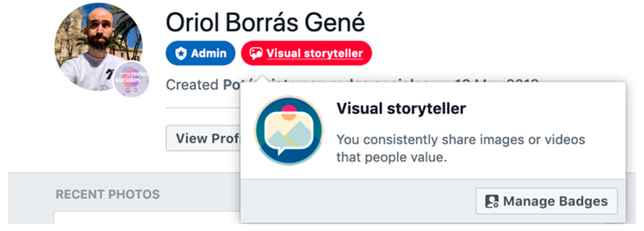The height and width of the screenshot is (231, 644).
Task: Click the divider line above View Profile
Action: pyautogui.click(x=202, y=108)
